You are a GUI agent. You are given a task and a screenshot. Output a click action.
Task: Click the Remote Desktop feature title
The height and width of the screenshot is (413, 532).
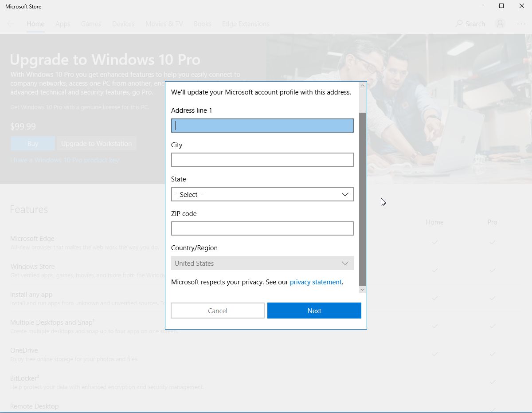pyautogui.click(x=35, y=406)
